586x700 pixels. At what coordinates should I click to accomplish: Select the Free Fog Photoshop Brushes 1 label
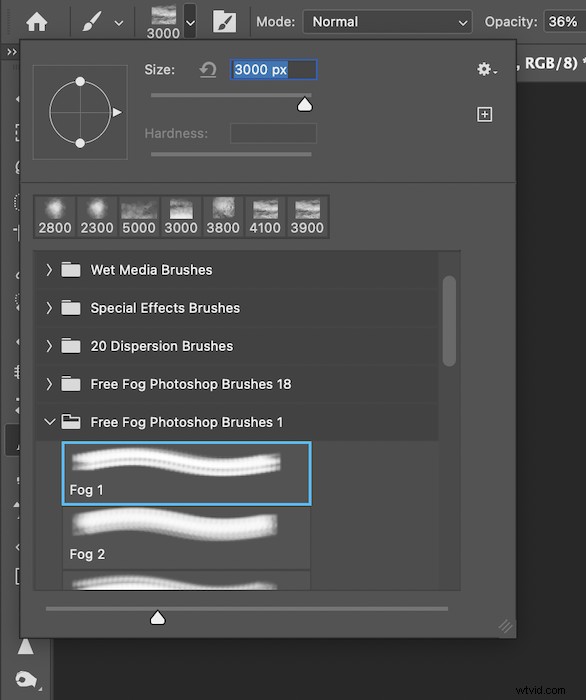[187, 422]
